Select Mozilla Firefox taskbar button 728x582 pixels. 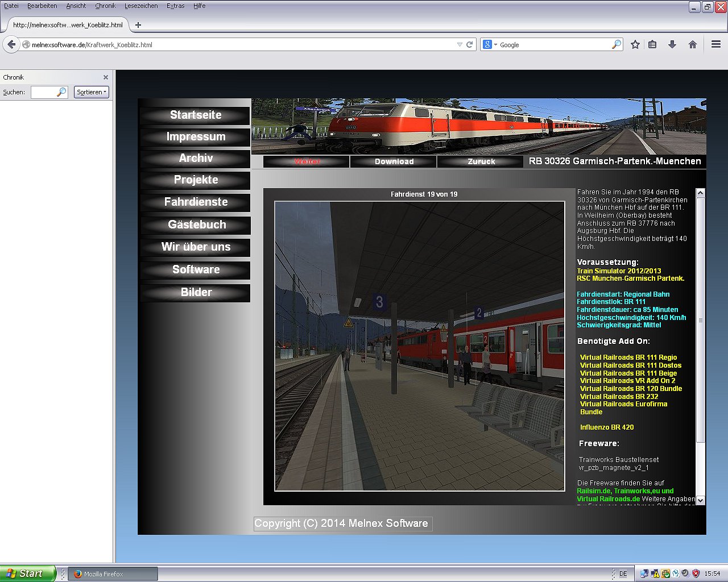113,574
